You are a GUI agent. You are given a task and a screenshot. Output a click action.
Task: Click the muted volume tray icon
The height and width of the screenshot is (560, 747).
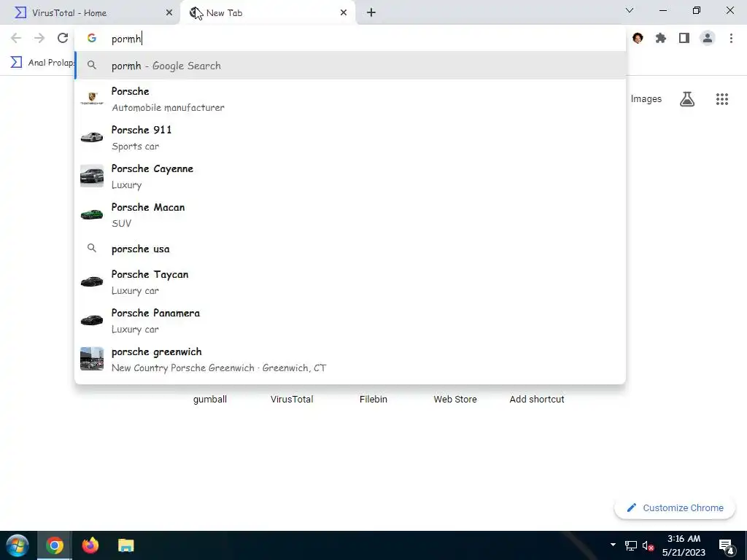pos(648,545)
